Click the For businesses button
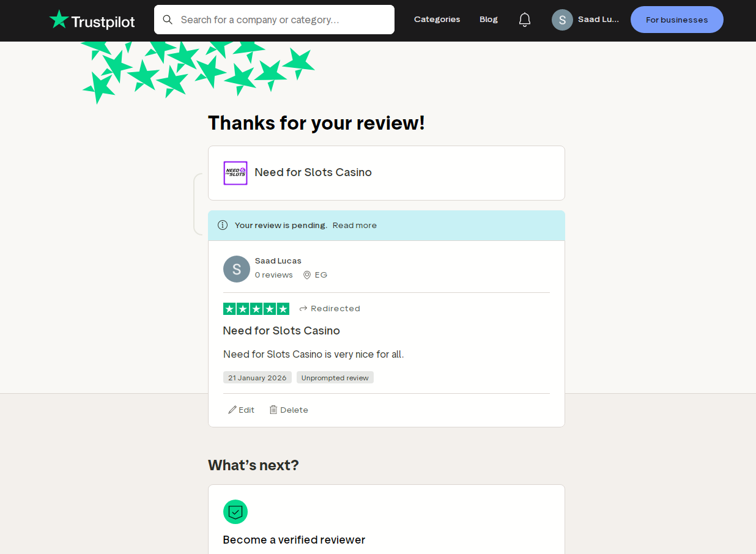This screenshot has width=756, height=554. [676, 20]
